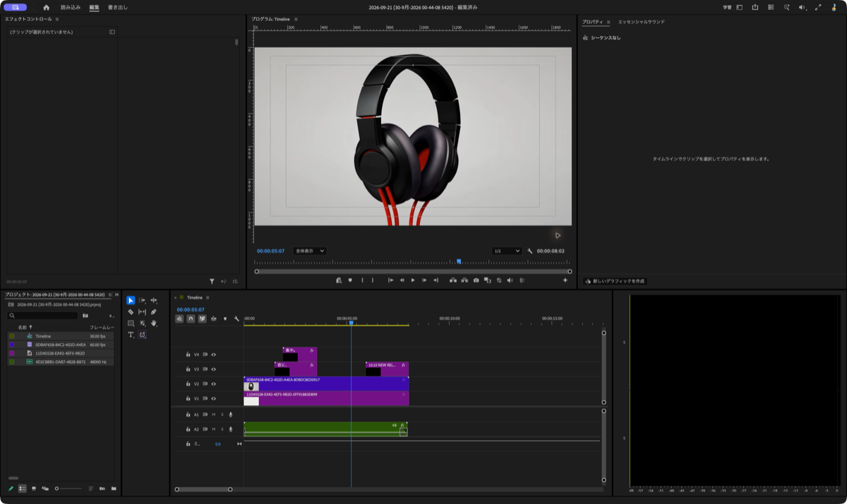Click 新しいグラフィックを作成 button

pos(615,281)
